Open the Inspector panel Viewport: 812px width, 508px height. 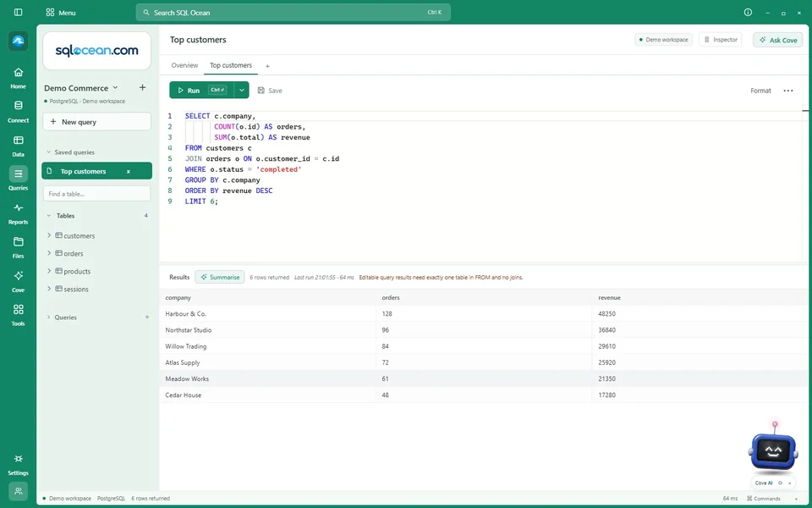click(x=720, y=40)
